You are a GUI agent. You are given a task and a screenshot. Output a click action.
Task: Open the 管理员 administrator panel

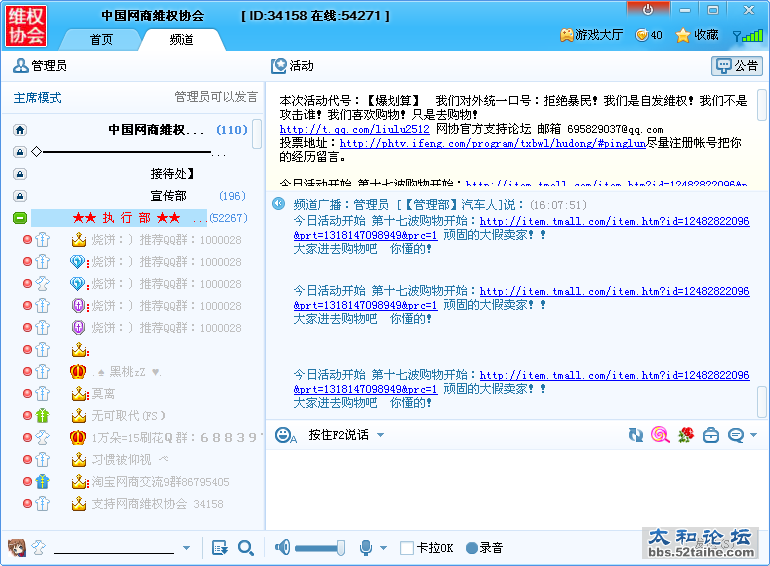point(40,66)
